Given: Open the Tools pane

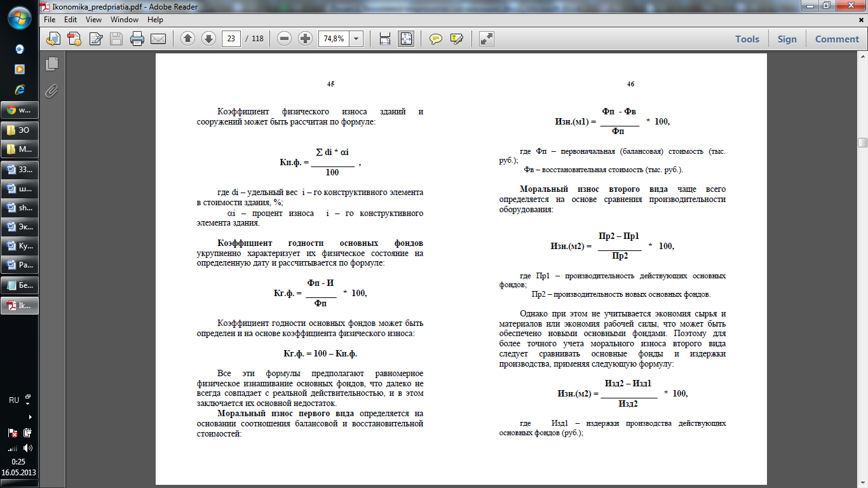Looking at the screenshot, I should click(747, 39).
